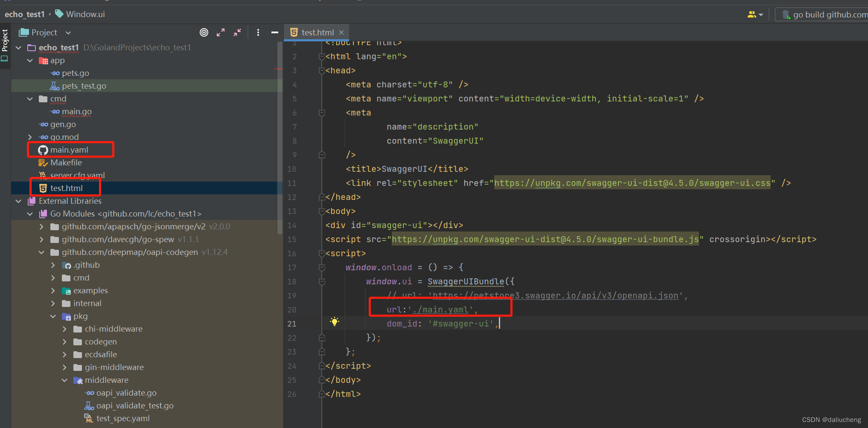This screenshot has width=868, height=428.
Task: Fold the meta block at line 6
Action: (x=322, y=113)
